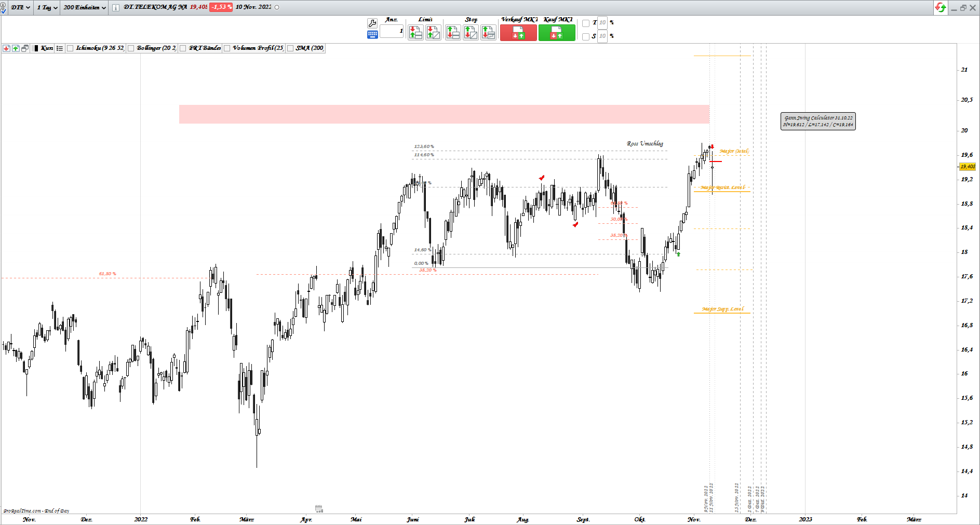Click the red down arrow marker at peak

712,147
